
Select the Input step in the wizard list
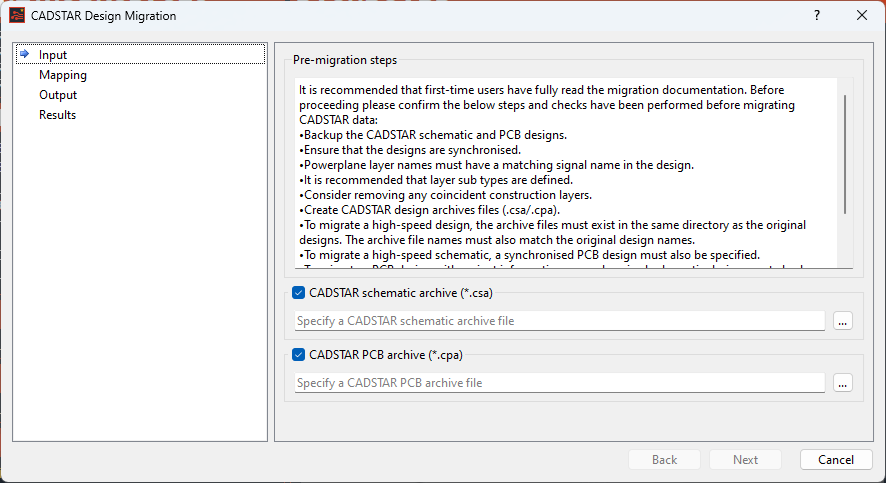click(x=141, y=55)
